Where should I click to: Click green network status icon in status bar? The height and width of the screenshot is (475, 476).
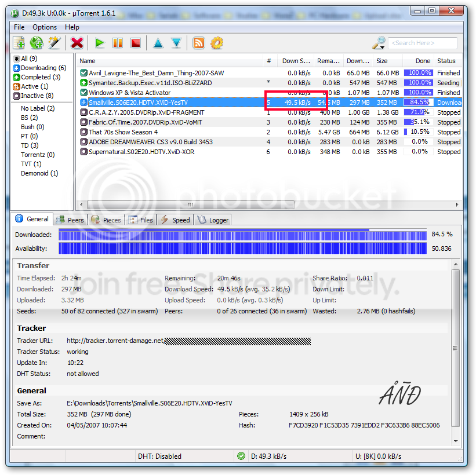(241, 456)
